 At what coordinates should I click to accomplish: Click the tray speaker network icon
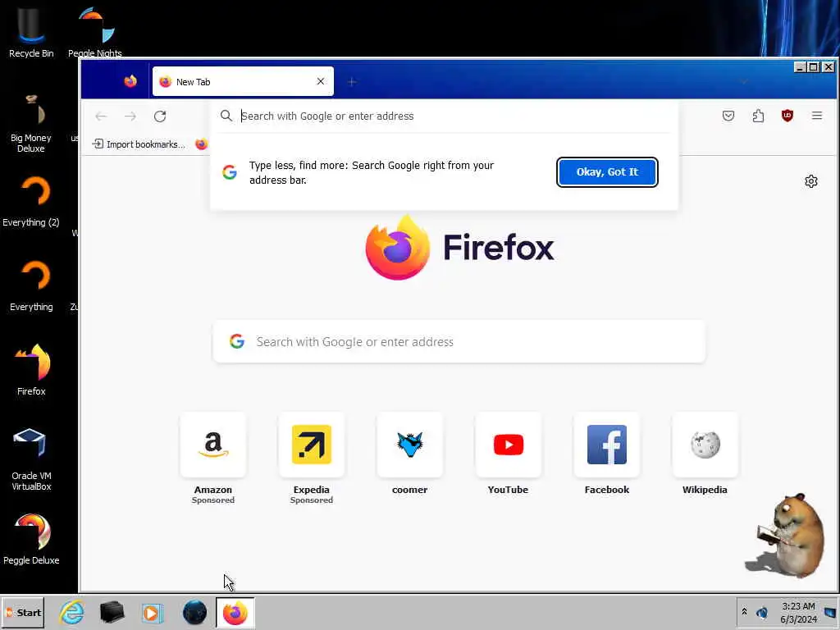tap(762, 612)
